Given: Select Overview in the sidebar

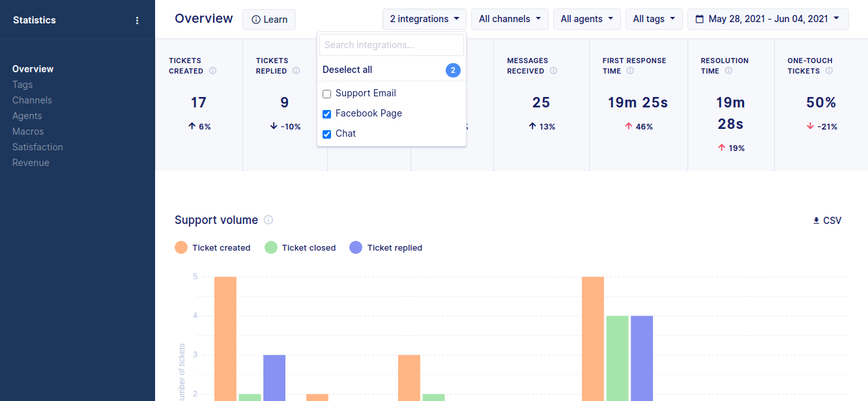Looking at the screenshot, I should pos(33,69).
